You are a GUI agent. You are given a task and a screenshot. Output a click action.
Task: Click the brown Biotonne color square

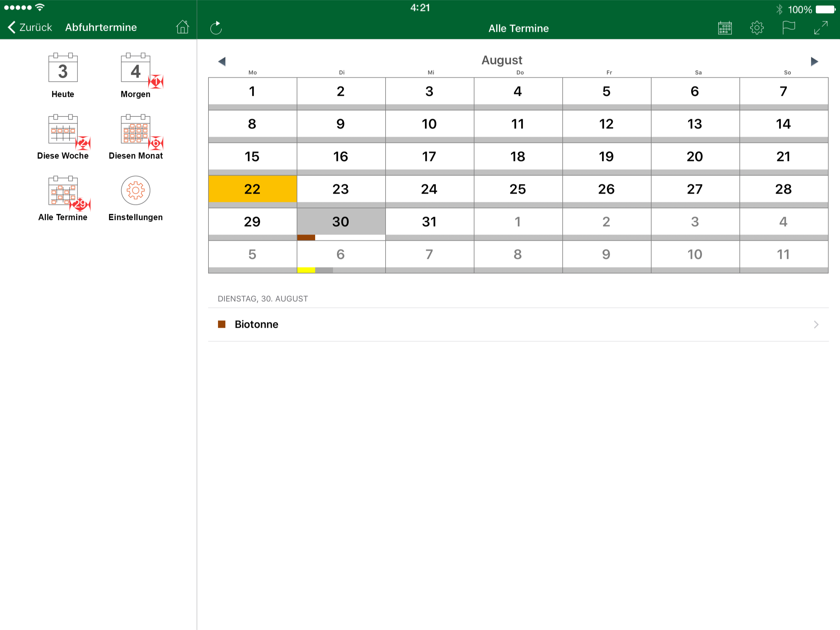[222, 324]
